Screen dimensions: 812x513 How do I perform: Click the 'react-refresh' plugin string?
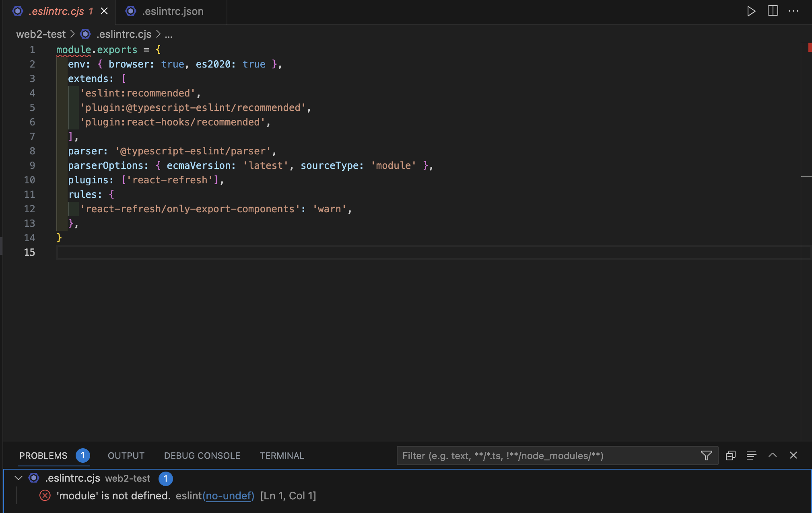tap(170, 180)
